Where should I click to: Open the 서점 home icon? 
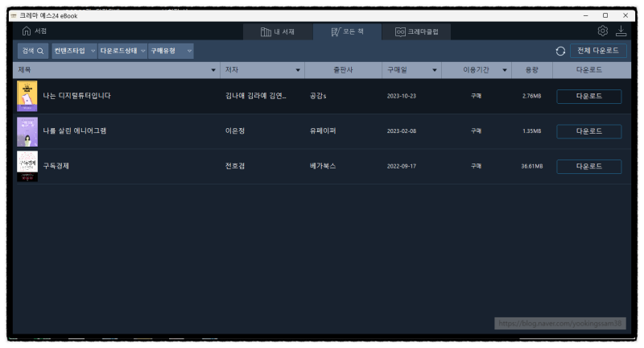point(27,31)
